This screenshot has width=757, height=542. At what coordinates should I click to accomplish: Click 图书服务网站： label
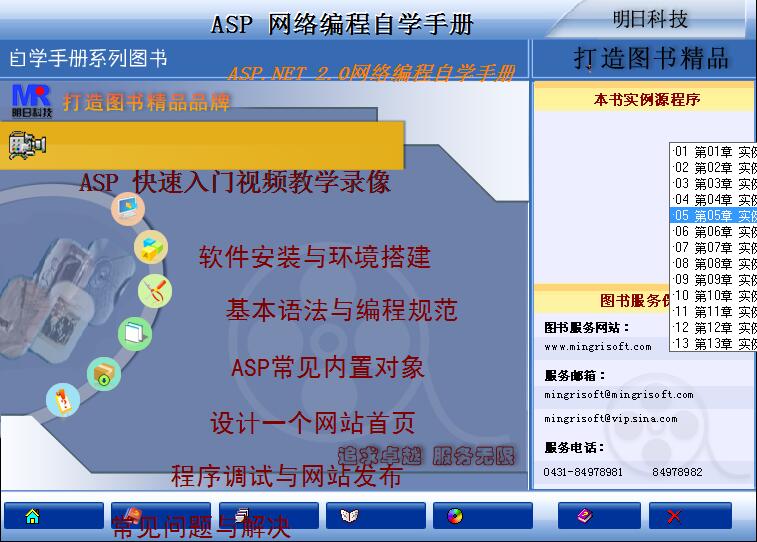point(587,328)
